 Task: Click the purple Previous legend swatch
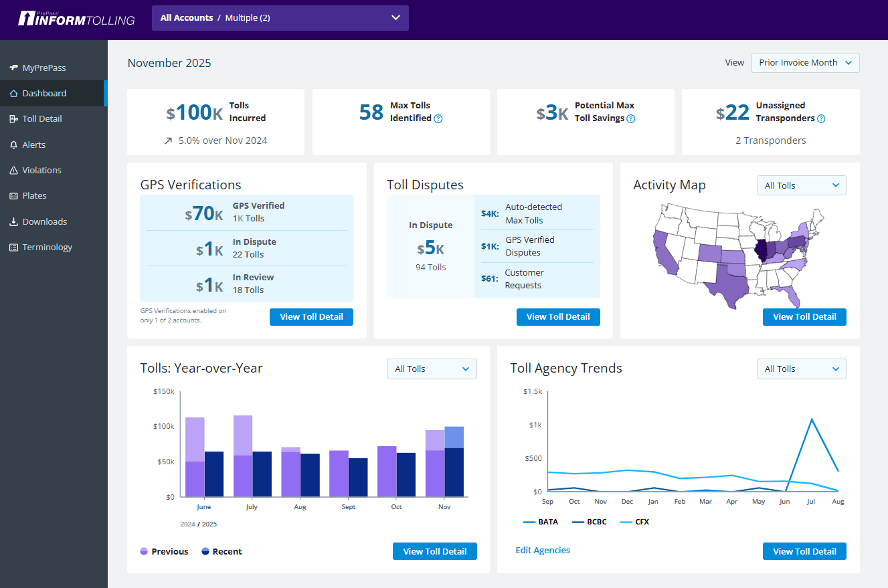click(x=145, y=551)
